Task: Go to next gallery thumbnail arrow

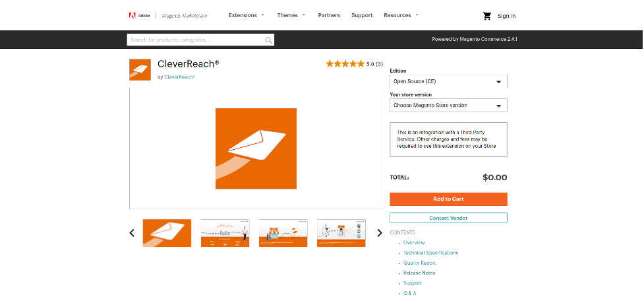Action: (x=379, y=233)
